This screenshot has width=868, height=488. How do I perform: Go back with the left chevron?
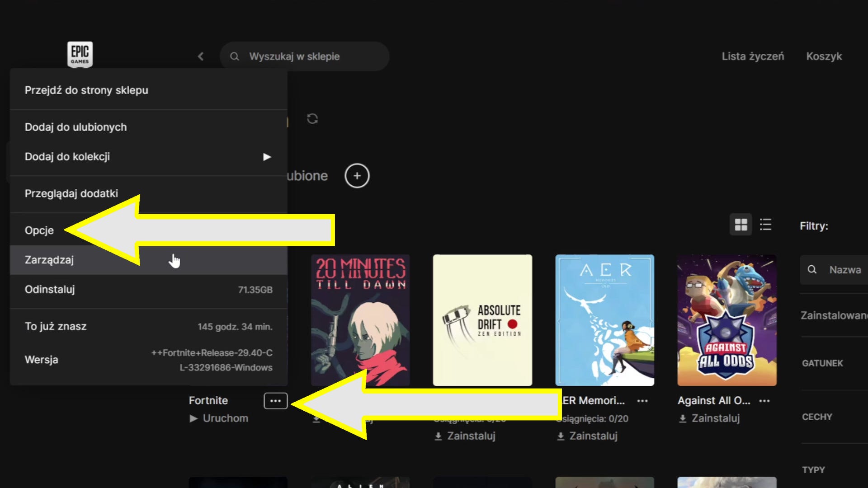201,56
